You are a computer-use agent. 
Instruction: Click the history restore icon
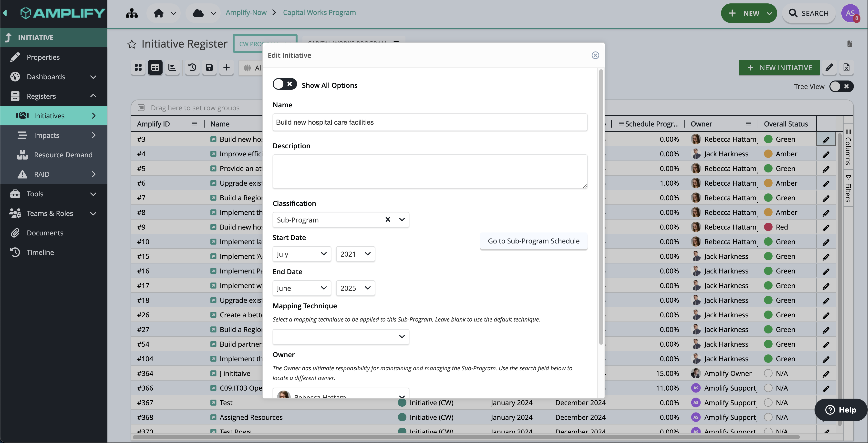(x=192, y=68)
